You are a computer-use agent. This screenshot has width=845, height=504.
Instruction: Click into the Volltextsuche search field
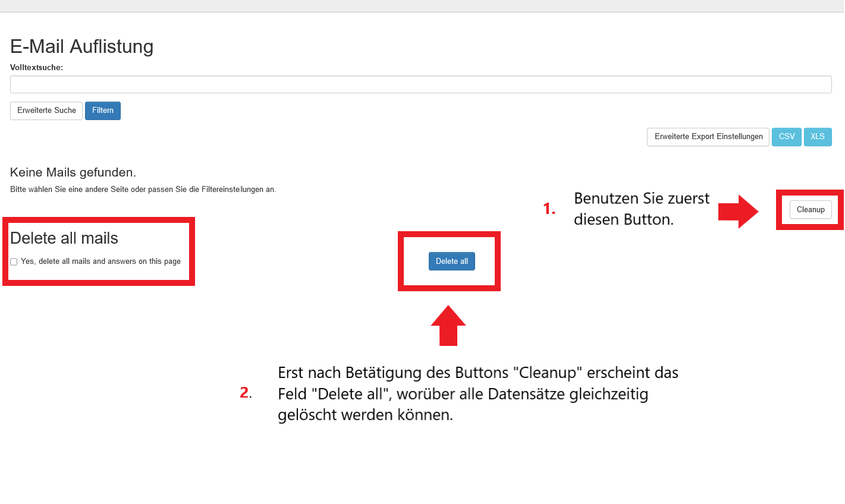point(420,84)
